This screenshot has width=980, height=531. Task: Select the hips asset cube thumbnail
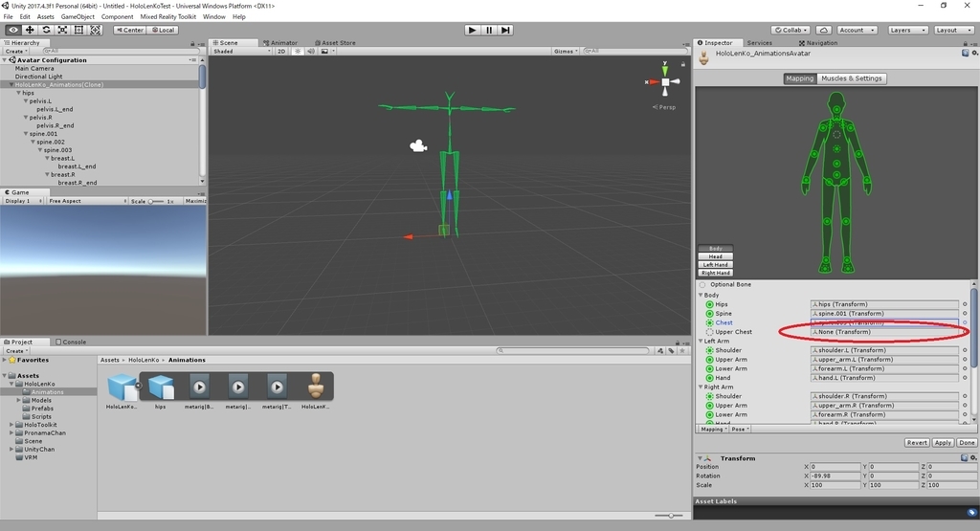click(x=161, y=387)
